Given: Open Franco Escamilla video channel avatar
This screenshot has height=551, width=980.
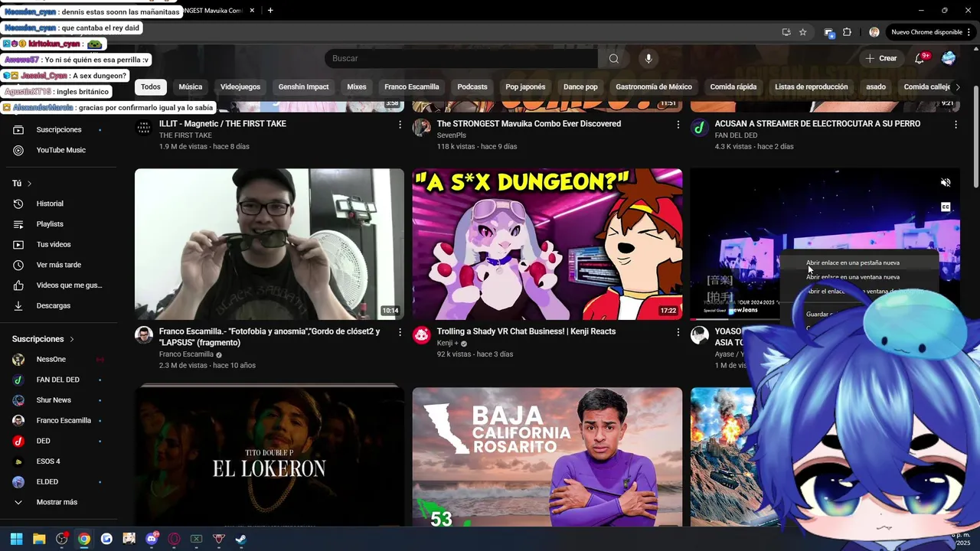Looking at the screenshot, I should (144, 335).
